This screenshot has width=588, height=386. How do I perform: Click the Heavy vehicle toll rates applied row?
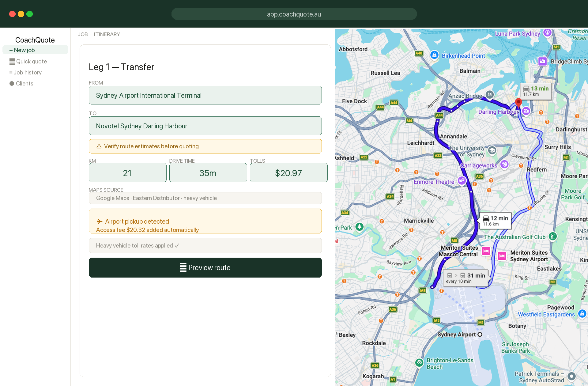205,246
